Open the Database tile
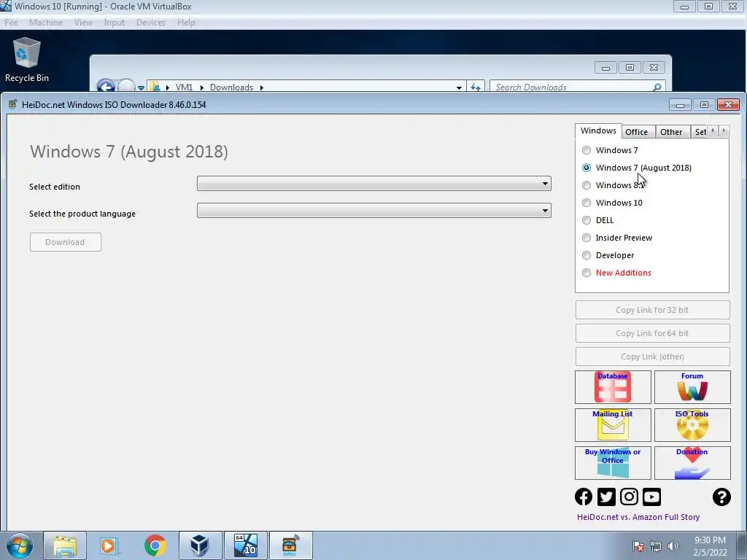747x560 pixels. (x=613, y=387)
